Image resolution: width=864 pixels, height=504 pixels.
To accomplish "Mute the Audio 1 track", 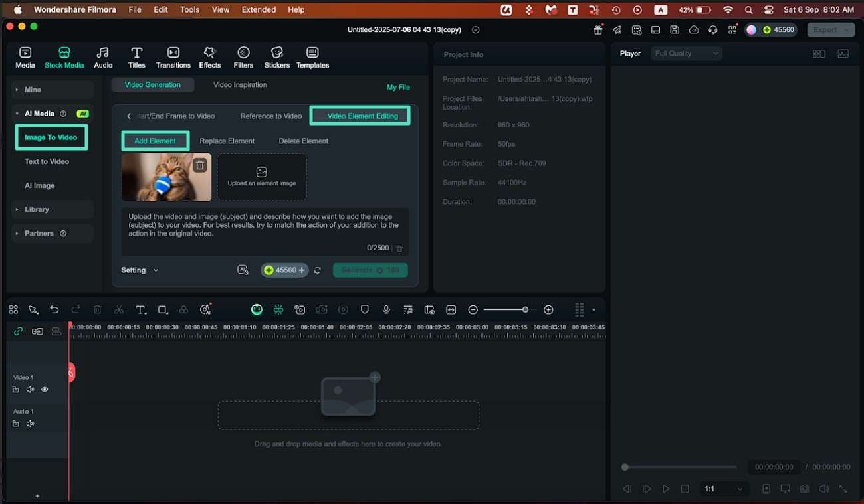I will [x=30, y=424].
